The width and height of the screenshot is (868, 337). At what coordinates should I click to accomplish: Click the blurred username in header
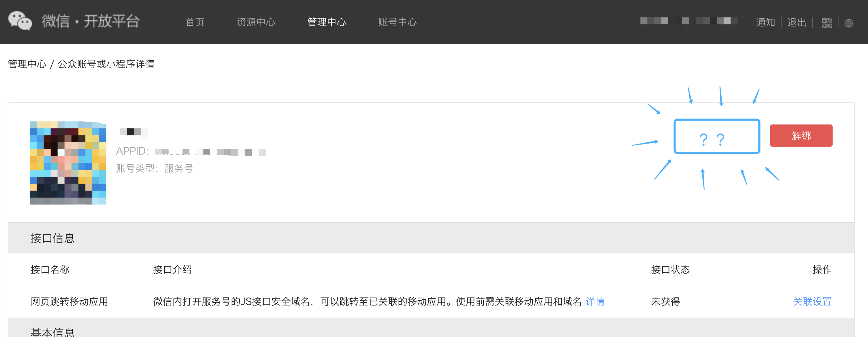(x=689, y=21)
